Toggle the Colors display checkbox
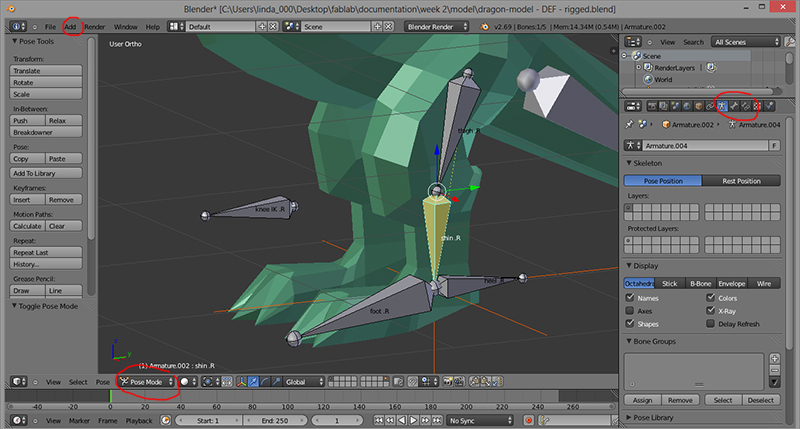Screen dimensions: 800x429 710,297
